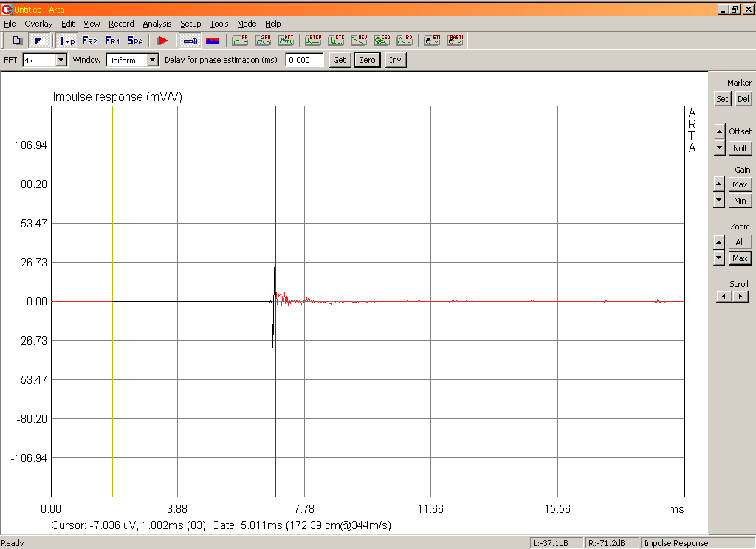
Task: Open the CSD waterfall icon
Action: pos(382,41)
